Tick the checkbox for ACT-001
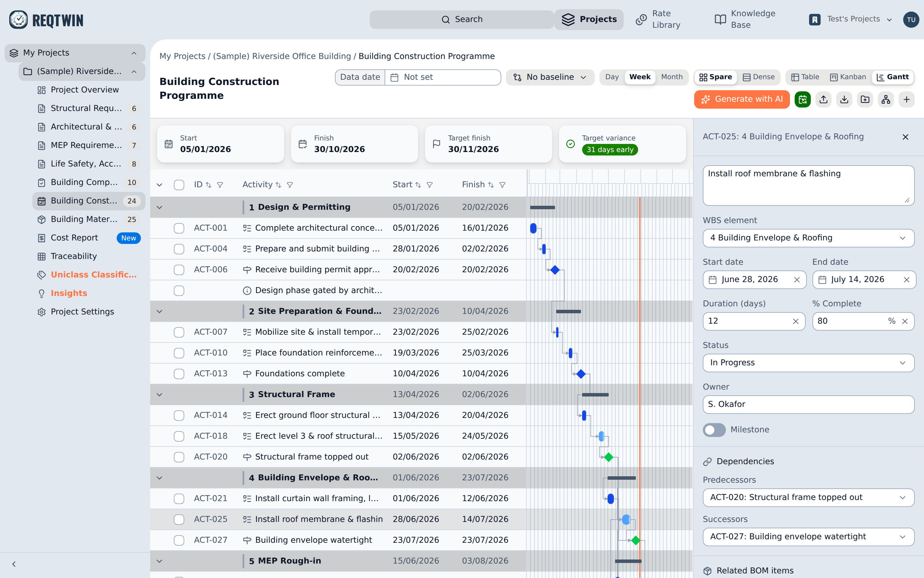Viewport: 924px width, 578px height. point(179,228)
